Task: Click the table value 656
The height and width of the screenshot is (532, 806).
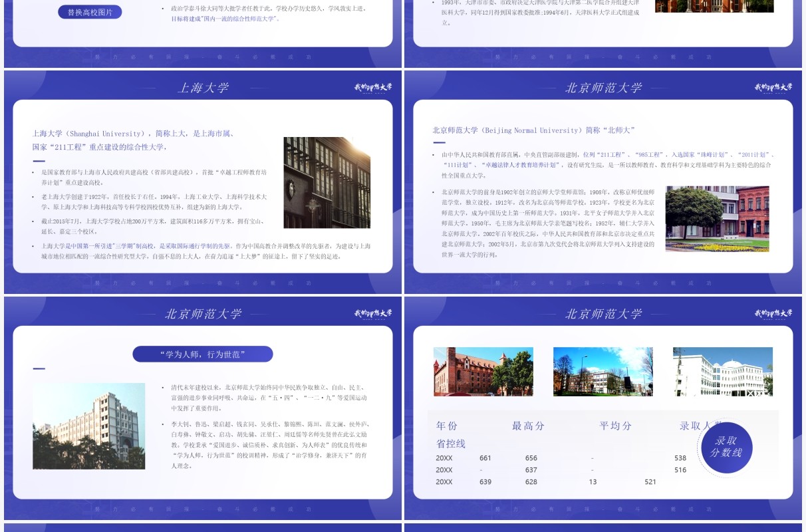Action: (531, 458)
